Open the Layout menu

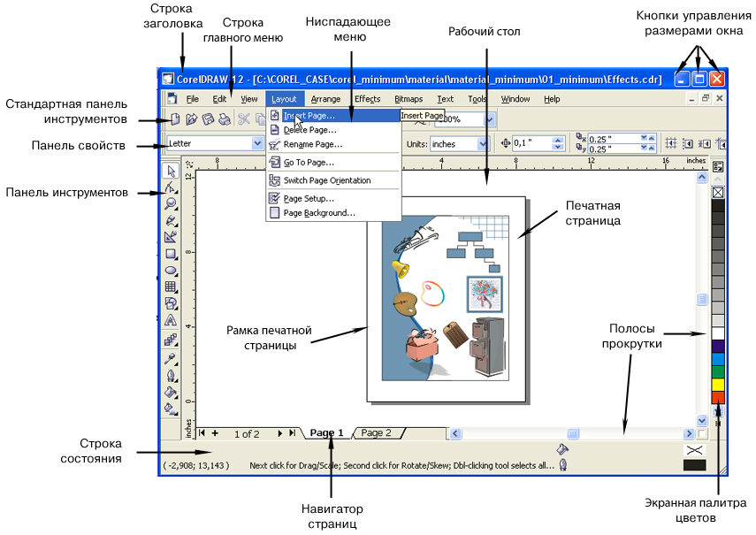tap(284, 99)
